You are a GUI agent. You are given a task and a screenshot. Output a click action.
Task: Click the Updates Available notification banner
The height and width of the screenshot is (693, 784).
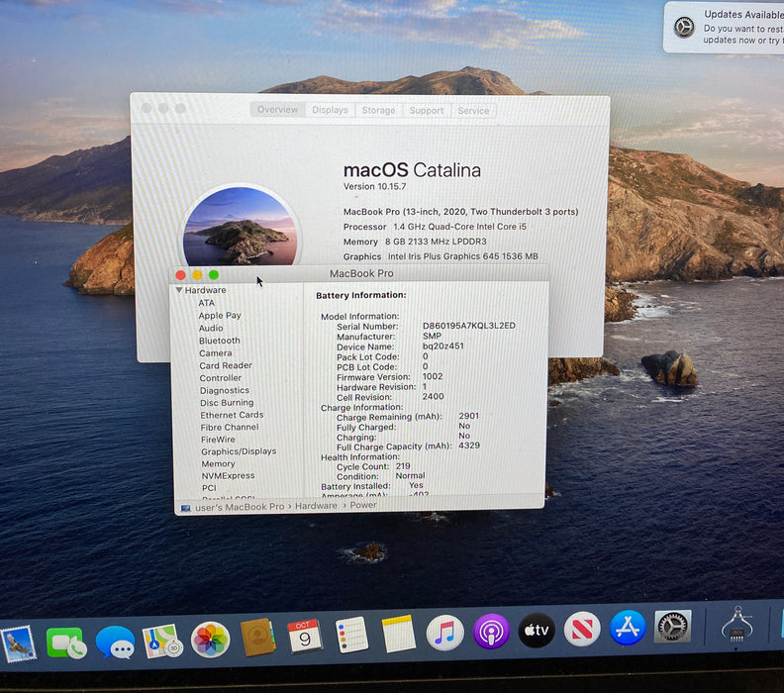(x=724, y=27)
